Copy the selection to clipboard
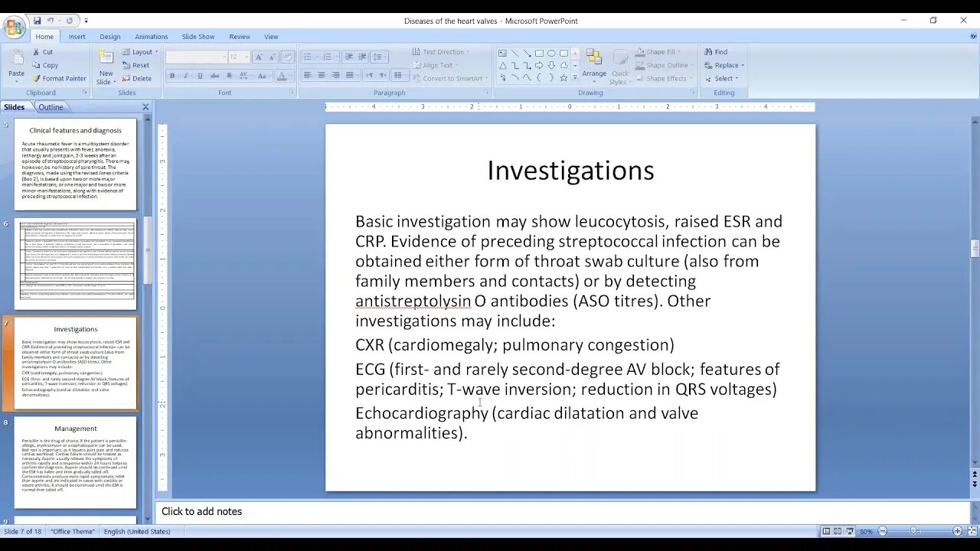This screenshot has height=551, width=980. click(x=44, y=65)
